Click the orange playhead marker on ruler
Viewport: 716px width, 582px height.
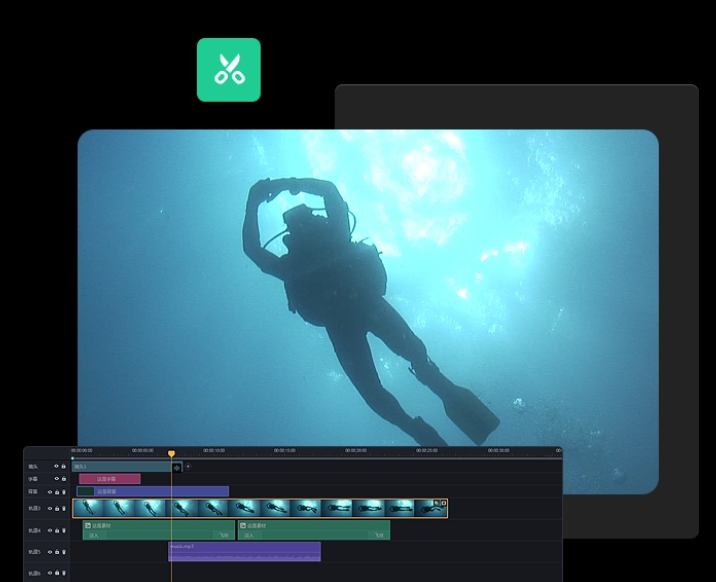(x=171, y=454)
